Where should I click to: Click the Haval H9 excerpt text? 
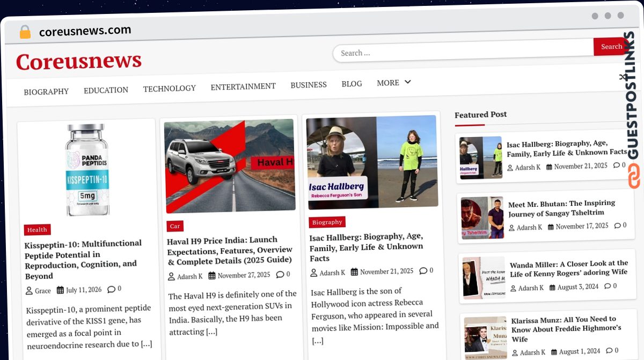click(232, 313)
